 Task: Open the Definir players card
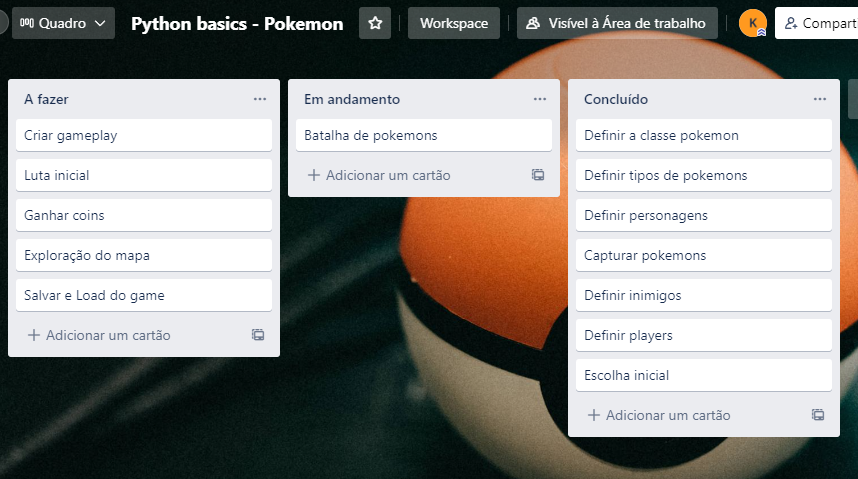pyautogui.click(x=704, y=335)
